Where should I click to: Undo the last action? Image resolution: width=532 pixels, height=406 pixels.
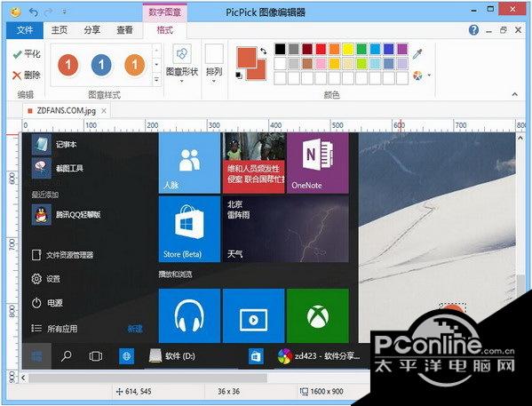33,12
